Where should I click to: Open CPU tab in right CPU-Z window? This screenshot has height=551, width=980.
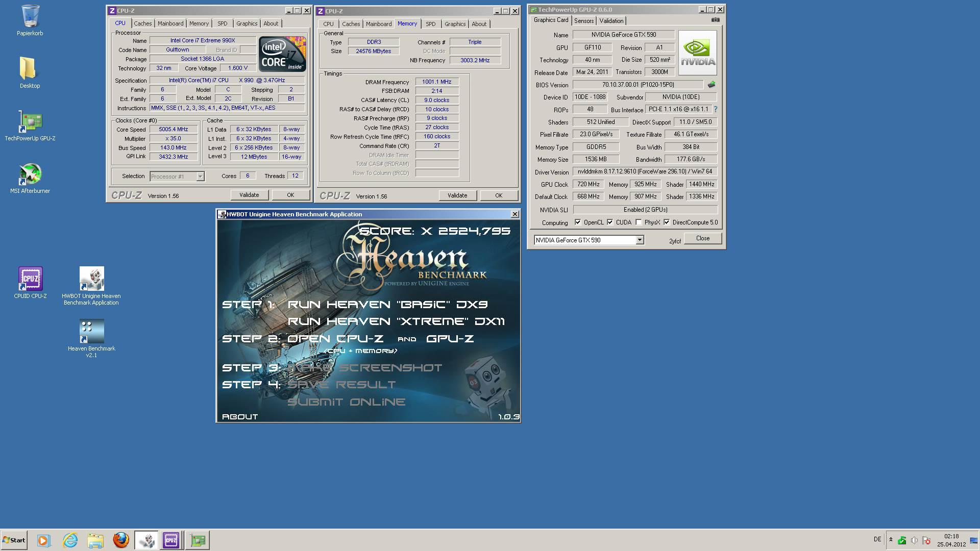pyautogui.click(x=328, y=24)
